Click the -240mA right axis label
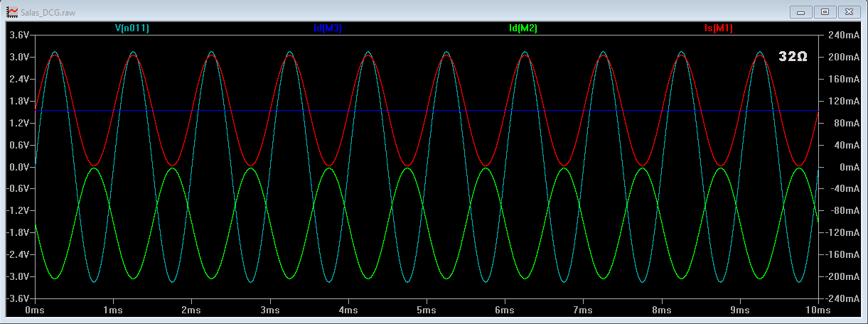 [842, 298]
